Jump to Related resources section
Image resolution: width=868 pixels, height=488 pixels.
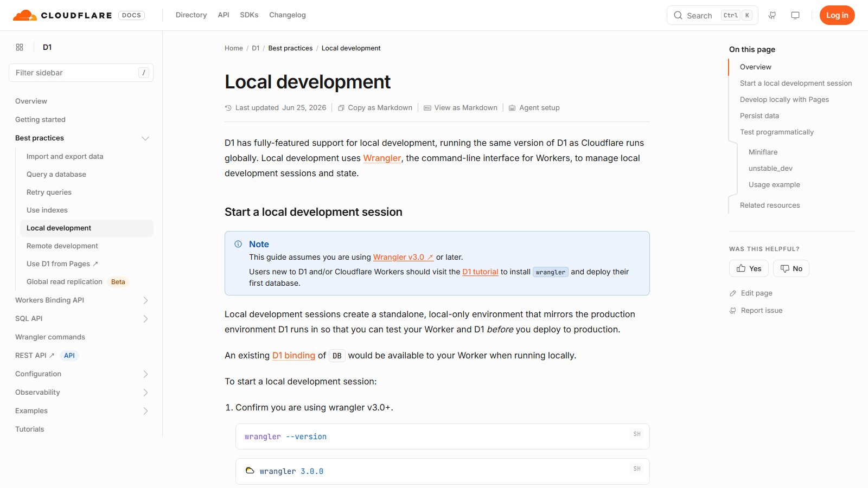[770, 206]
